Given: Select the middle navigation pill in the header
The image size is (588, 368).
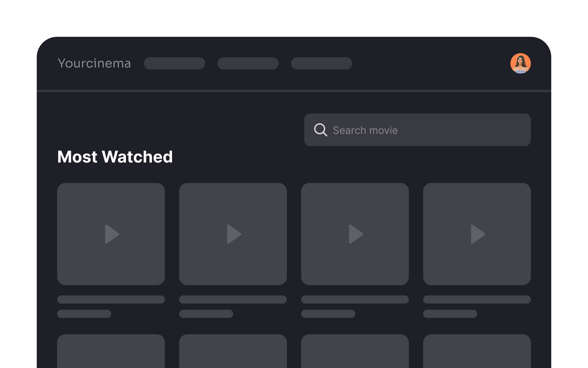Looking at the screenshot, I should coord(248,63).
